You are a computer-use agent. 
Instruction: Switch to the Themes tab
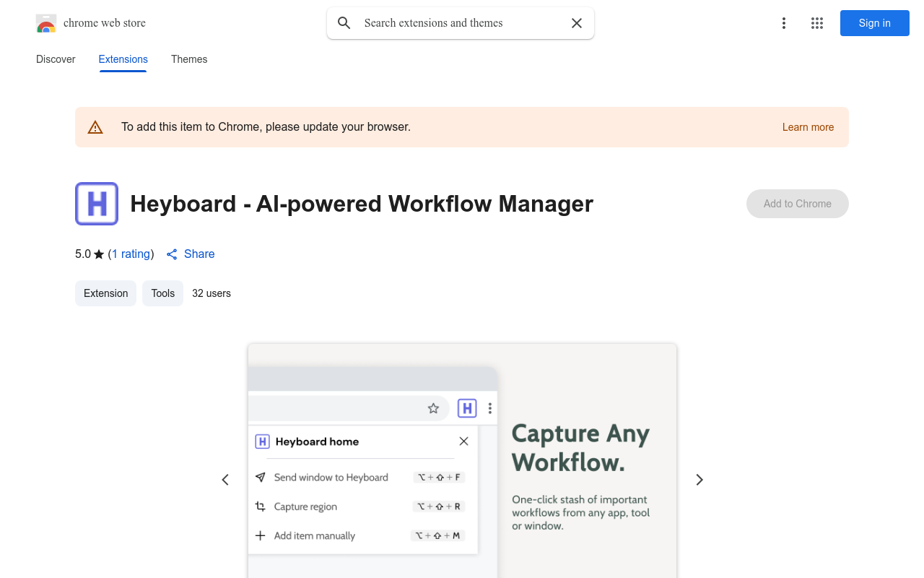point(189,59)
